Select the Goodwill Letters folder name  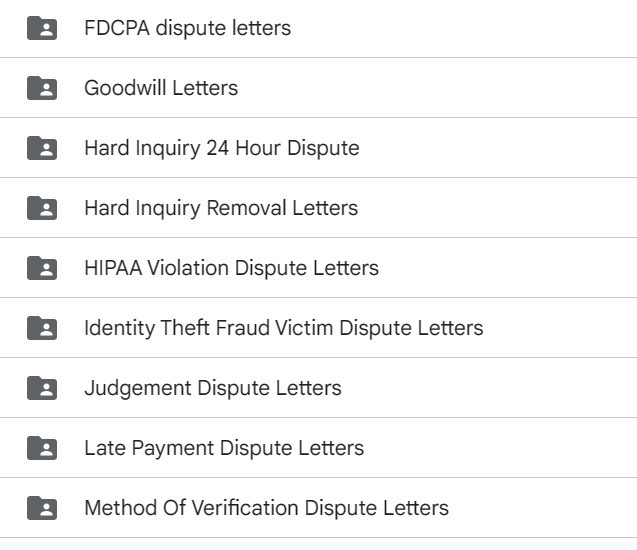(x=161, y=88)
